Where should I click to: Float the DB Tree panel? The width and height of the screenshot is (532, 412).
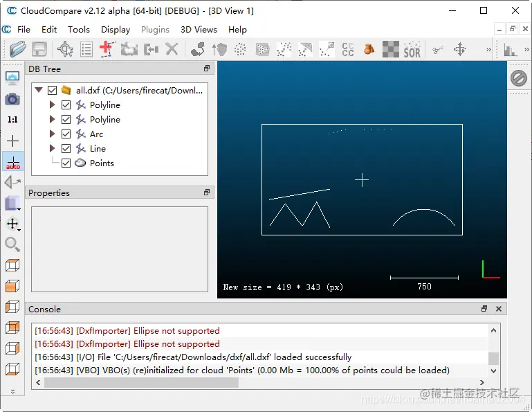(207, 69)
